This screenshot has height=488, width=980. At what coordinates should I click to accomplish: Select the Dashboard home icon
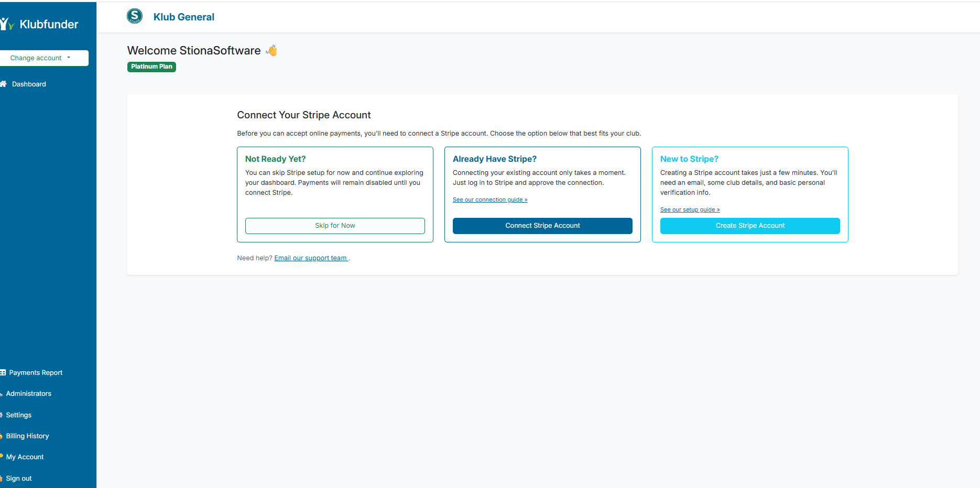(x=4, y=84)
